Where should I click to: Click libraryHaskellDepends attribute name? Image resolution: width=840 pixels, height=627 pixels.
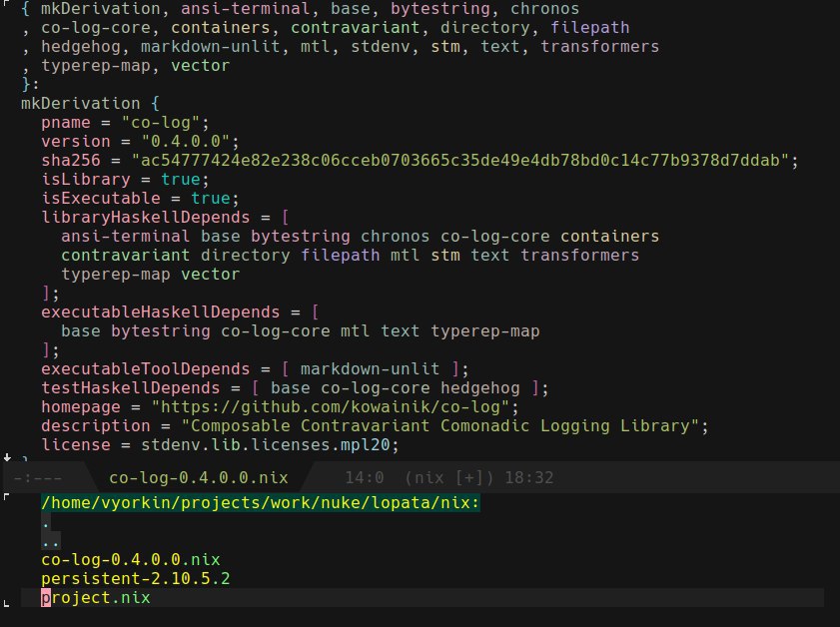coord(146,218)
